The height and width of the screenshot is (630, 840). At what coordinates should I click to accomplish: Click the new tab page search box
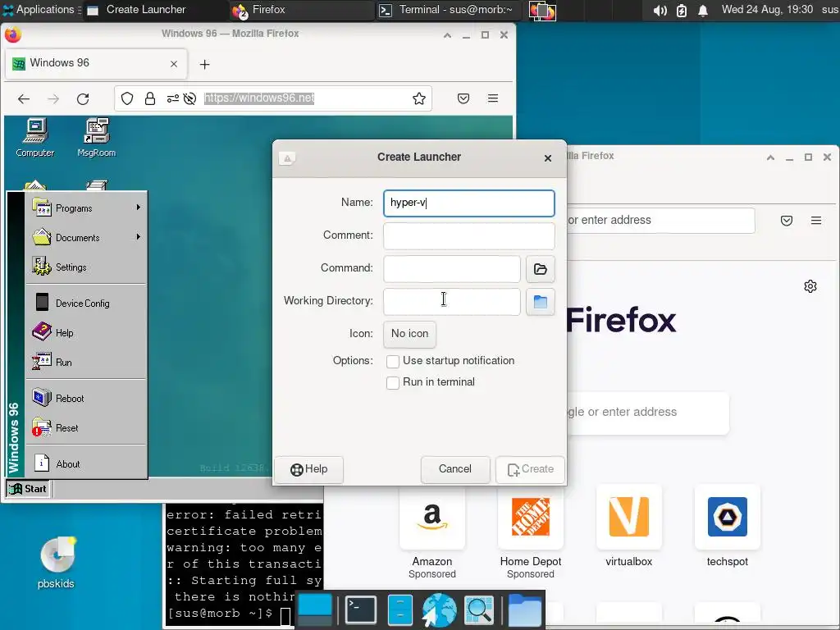point(648,413)
